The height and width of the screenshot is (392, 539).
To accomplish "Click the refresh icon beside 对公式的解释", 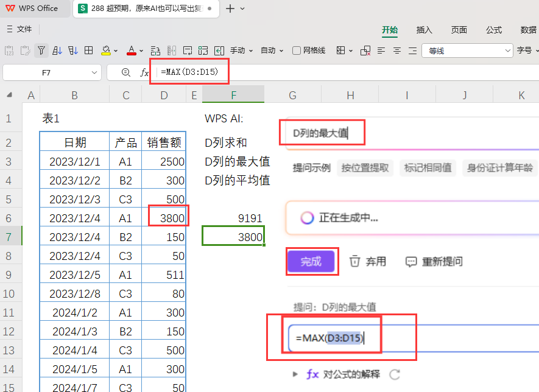I will [395, 374].
